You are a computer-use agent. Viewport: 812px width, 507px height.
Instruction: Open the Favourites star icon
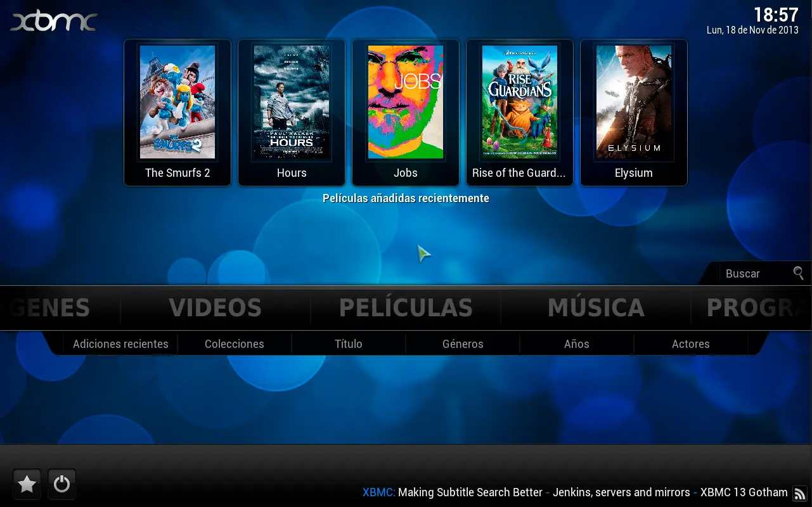click(27, 485)
